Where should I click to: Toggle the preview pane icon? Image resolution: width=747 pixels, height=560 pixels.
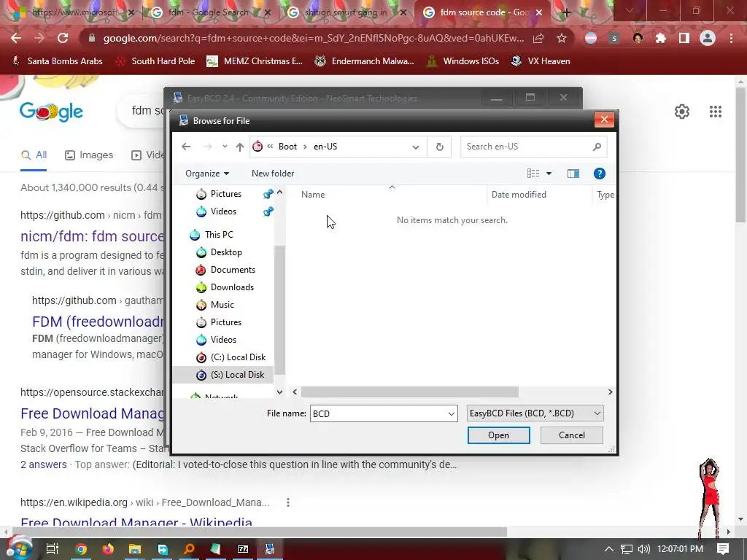tap(573, 174)
